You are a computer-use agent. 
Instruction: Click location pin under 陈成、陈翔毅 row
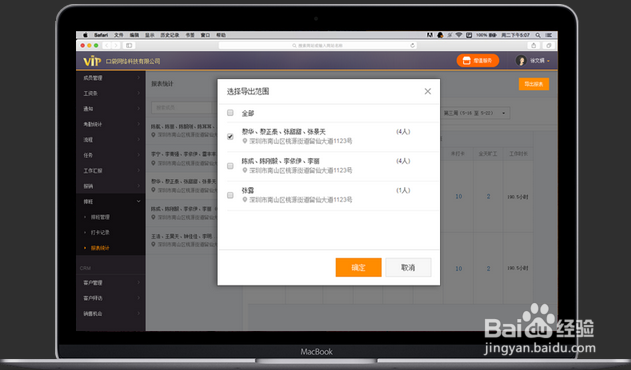click(244, 170)
